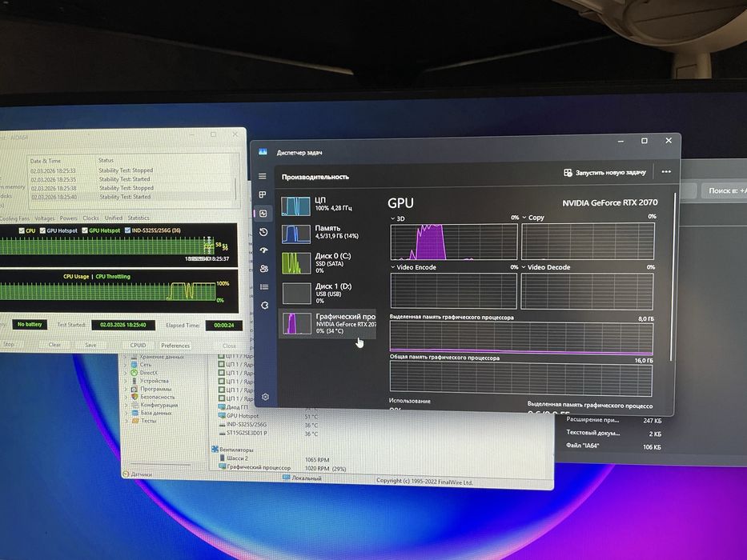Open the Video Encode graph dropdown
747x560 pixels.
pos(393,267)
